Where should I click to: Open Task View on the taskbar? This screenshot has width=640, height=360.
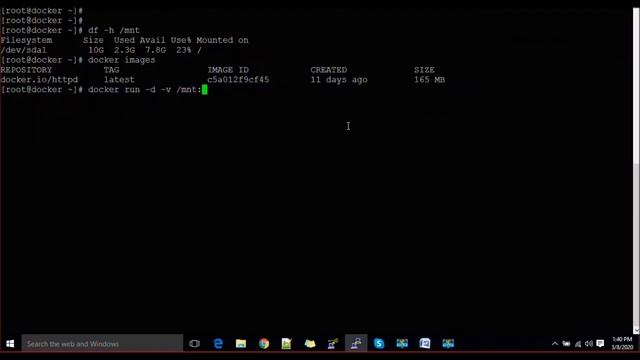click(195, 344)
